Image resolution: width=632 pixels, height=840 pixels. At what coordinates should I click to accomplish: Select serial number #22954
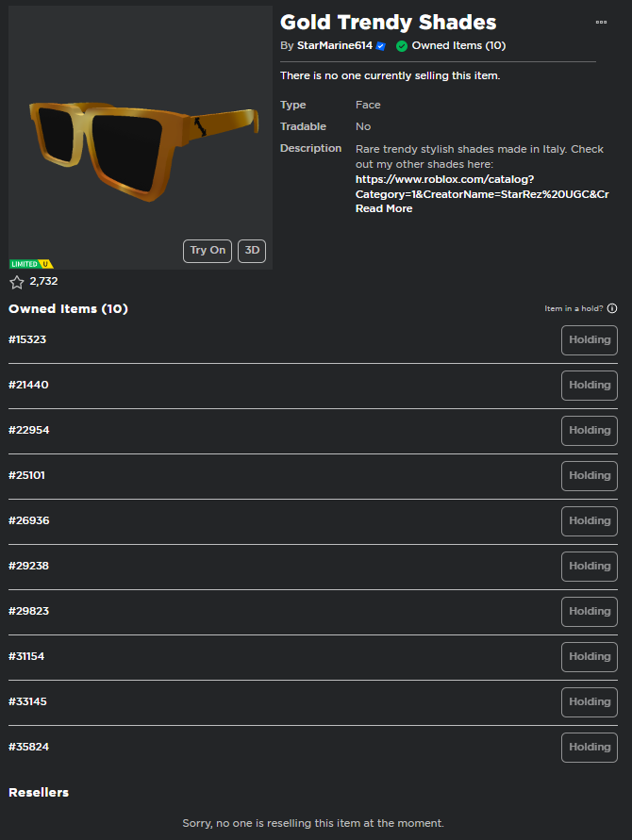[29, 430]
